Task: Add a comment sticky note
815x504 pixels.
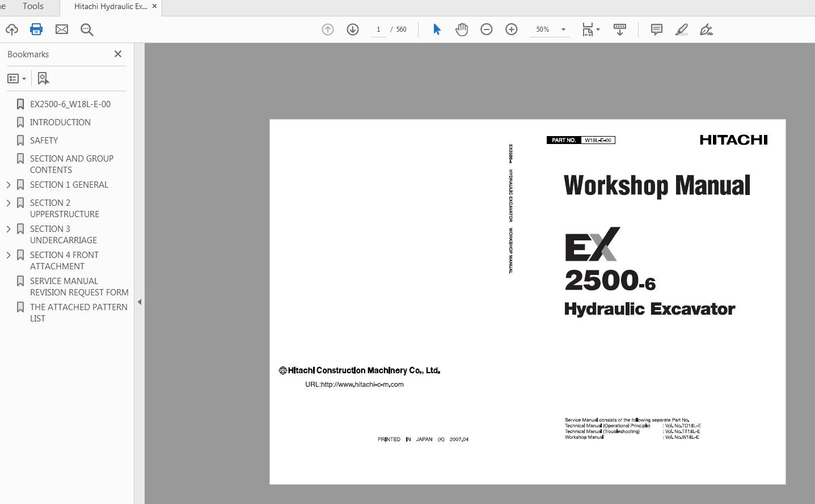Action: pos(657,29)
